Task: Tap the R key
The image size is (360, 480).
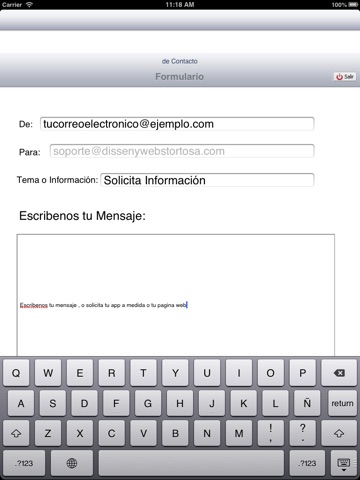Action: (112, 373)
